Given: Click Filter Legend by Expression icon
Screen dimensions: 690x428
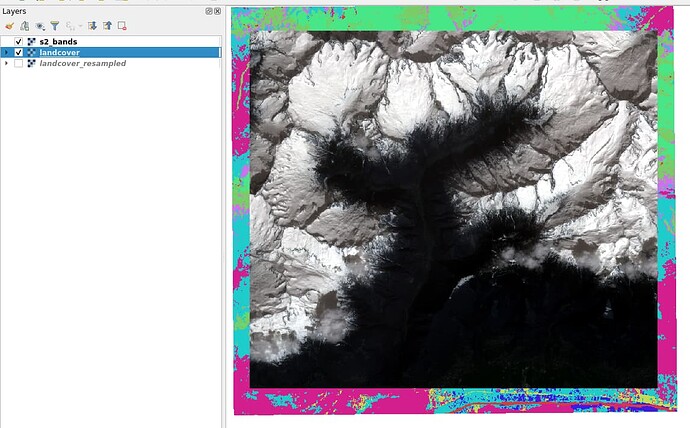Looking at the screenshot, I should click(x=70, y=25).
